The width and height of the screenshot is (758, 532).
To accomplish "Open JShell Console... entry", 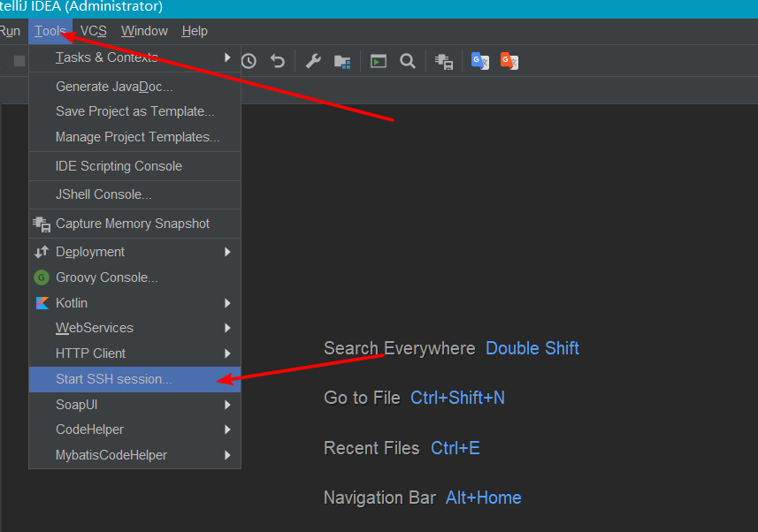I will (134, 194).
